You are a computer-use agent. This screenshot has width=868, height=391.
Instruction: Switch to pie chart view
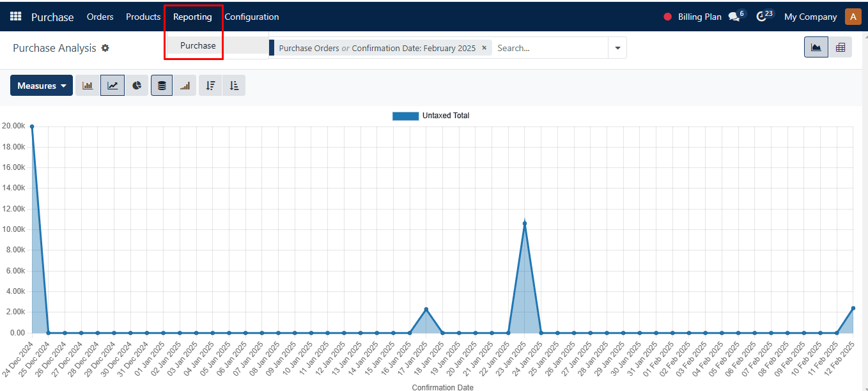click(137, 86)
